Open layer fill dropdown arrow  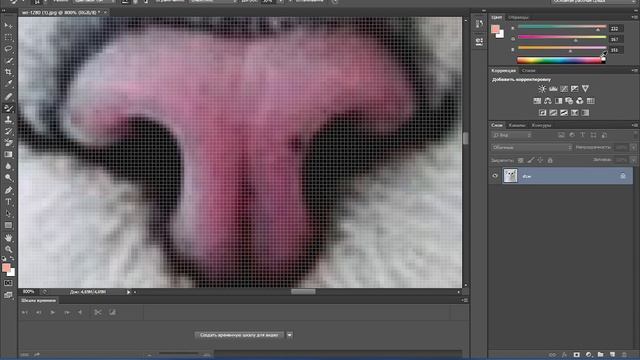pyautogui.click(x=633, y=160)
